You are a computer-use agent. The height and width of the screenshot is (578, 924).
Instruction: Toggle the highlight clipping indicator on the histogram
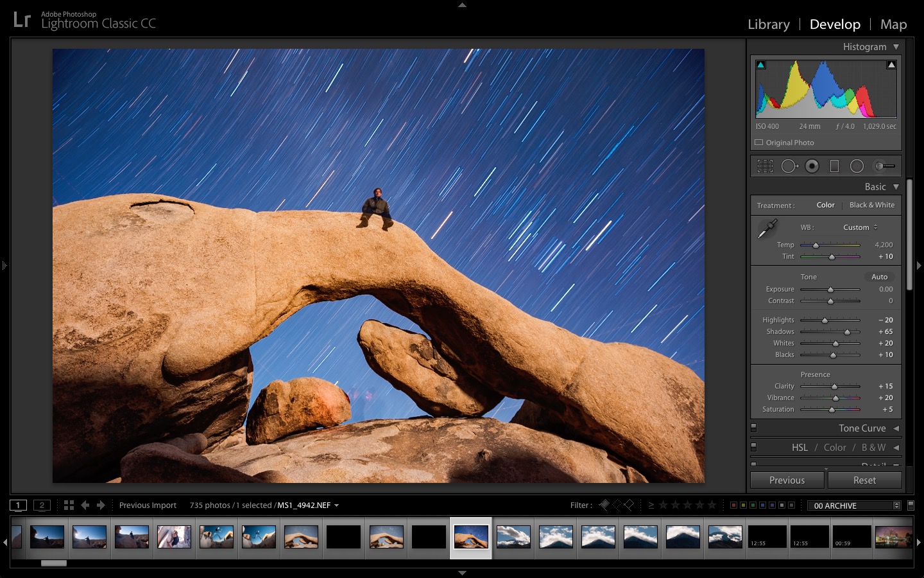point(891,64)
